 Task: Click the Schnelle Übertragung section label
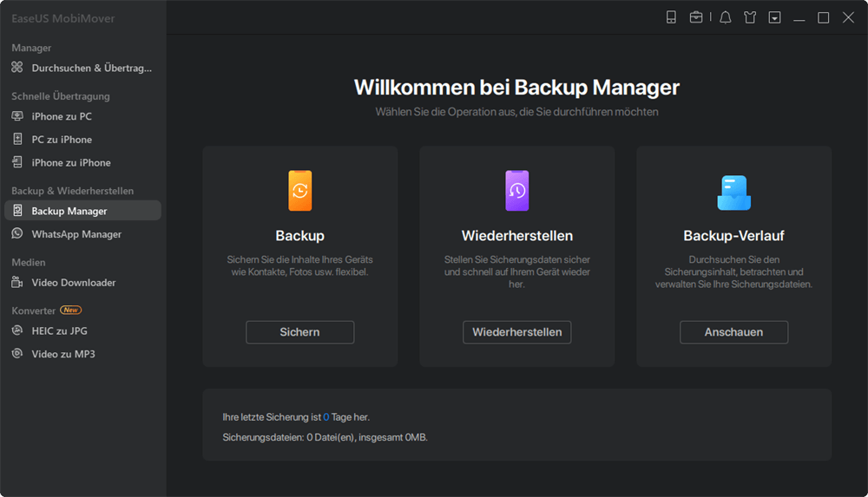click(x=61, y=96)
